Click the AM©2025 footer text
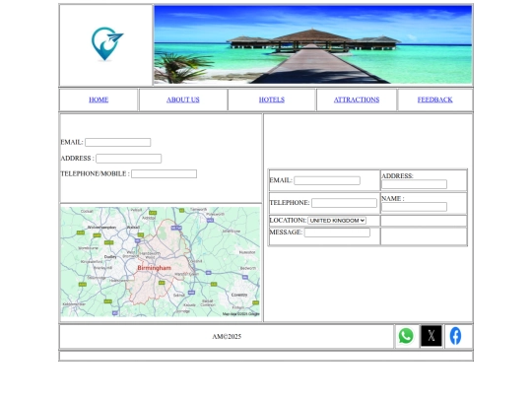Screen dimensions: 532x399 pyautogui.click(x=227, y=337)
